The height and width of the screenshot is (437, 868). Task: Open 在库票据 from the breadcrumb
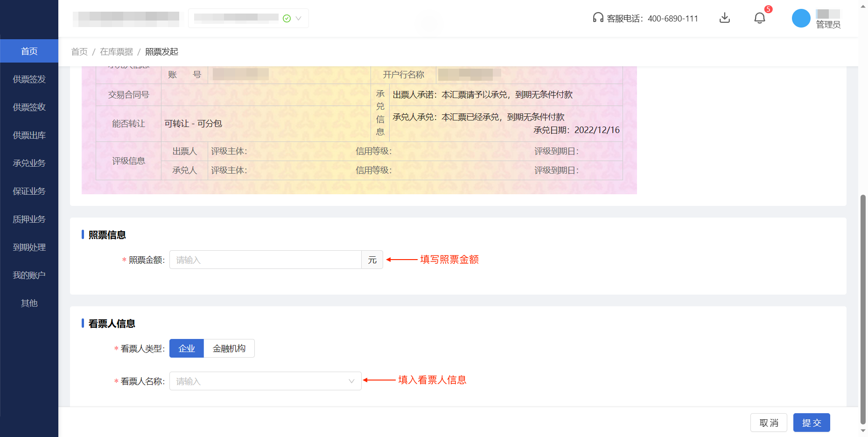click(x=116, y=51)
